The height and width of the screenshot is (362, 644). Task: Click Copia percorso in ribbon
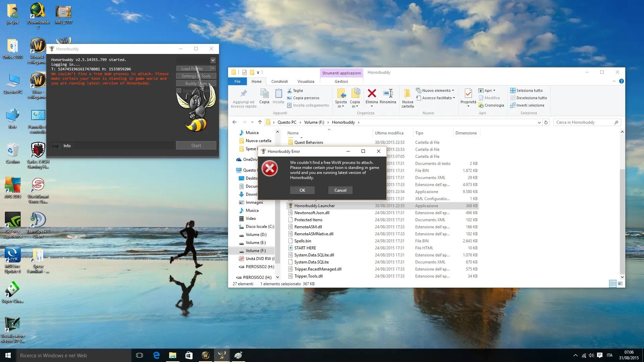pyautogui.click(x=303, y=98)
